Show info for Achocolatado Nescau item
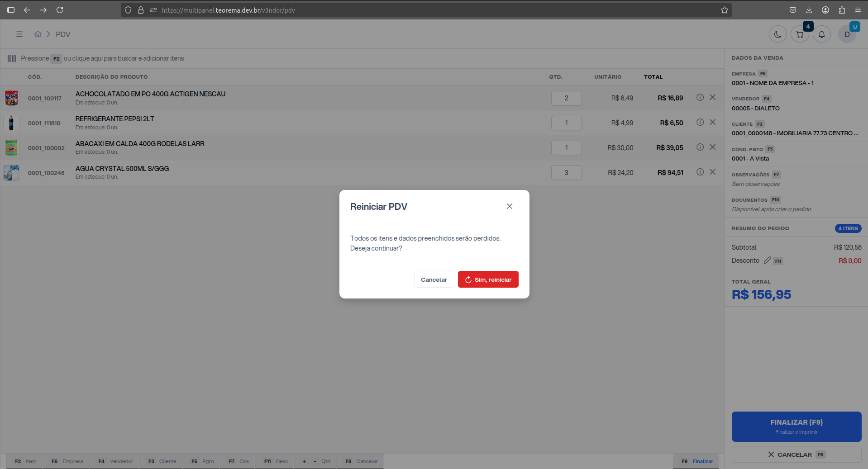Screen dimensions: 868x469 (700, 97)
